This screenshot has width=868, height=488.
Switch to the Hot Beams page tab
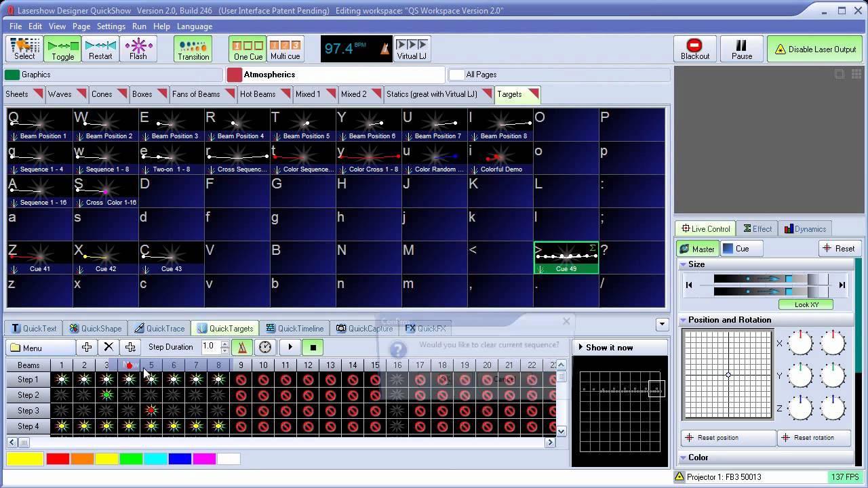(x=264, y=94)
